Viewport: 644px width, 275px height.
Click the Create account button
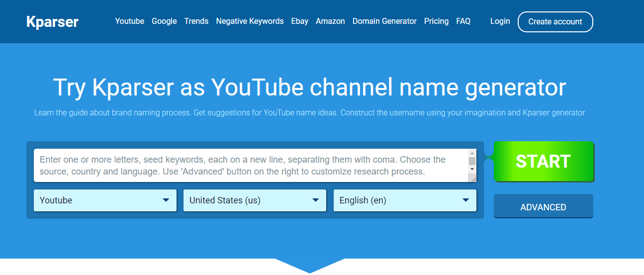coord(555,22)
